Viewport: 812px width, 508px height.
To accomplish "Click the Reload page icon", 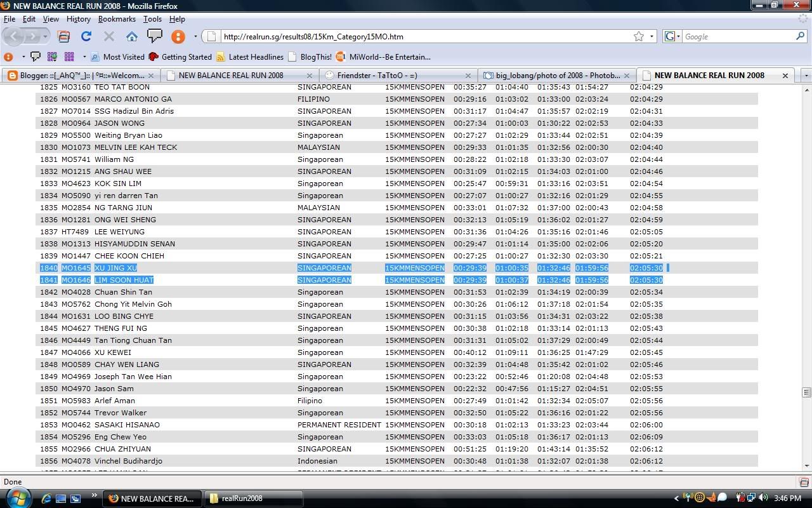I will pyautogui.click(x=86, y=36).
